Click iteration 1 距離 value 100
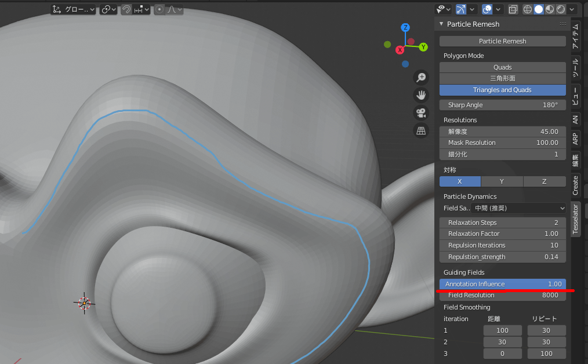The height and width of the screenshot is (364, 588). pyautogui.click(x=503, y=330)
